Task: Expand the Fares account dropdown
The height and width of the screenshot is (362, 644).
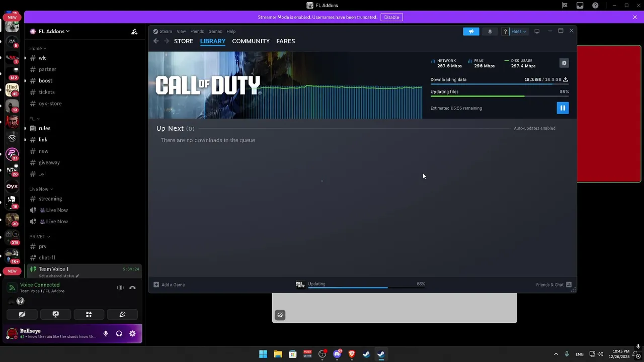Action: 518,31
